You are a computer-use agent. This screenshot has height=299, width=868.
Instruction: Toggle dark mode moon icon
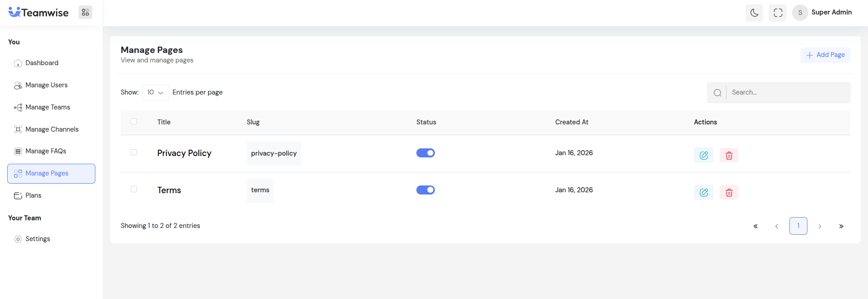(x=754, y=13)
